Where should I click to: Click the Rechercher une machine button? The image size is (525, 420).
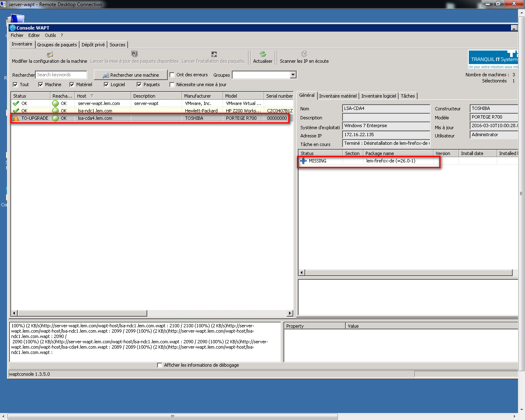tap(131, 75)
